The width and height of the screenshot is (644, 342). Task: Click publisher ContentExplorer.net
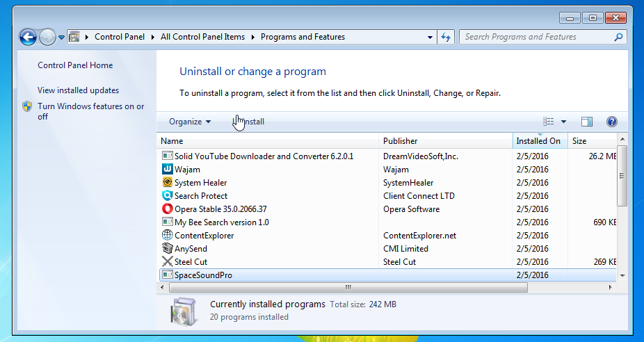coord(420,236)
